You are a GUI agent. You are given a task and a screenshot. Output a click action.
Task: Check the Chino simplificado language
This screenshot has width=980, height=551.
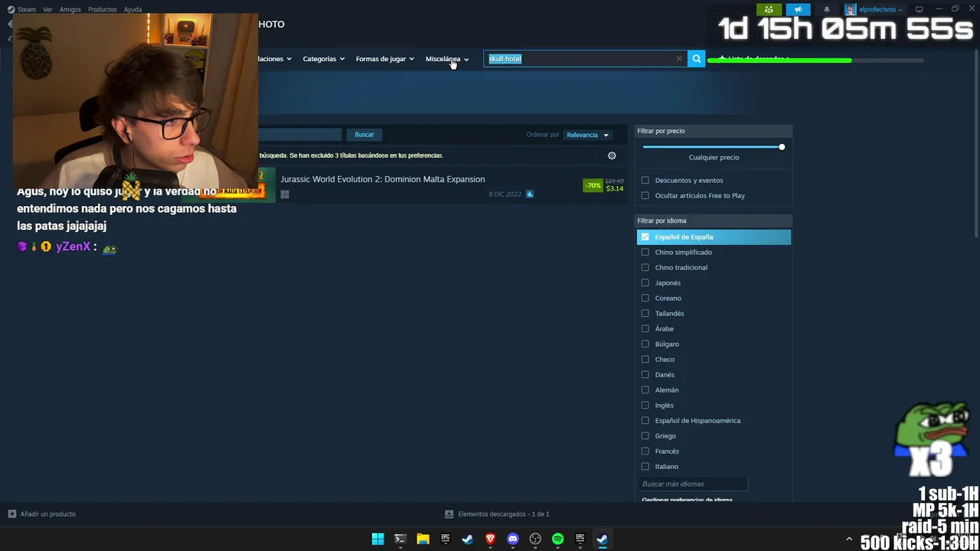click(645, 253)
